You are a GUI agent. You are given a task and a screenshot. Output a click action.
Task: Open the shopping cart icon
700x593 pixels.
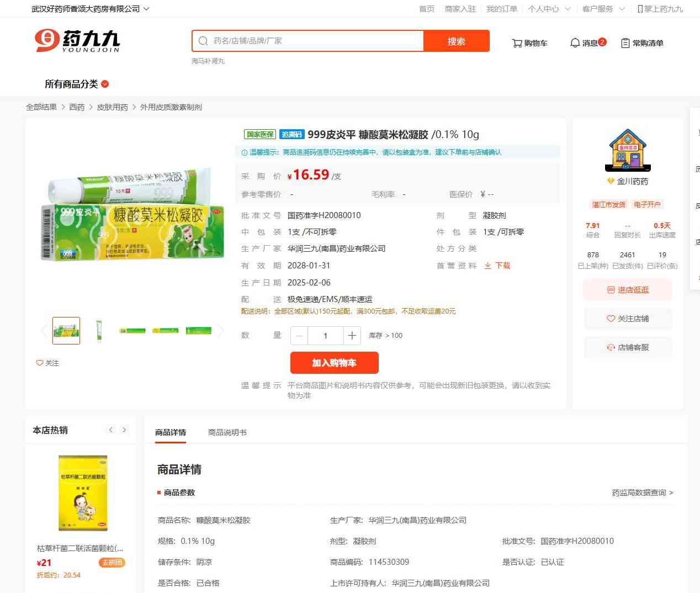517,43
